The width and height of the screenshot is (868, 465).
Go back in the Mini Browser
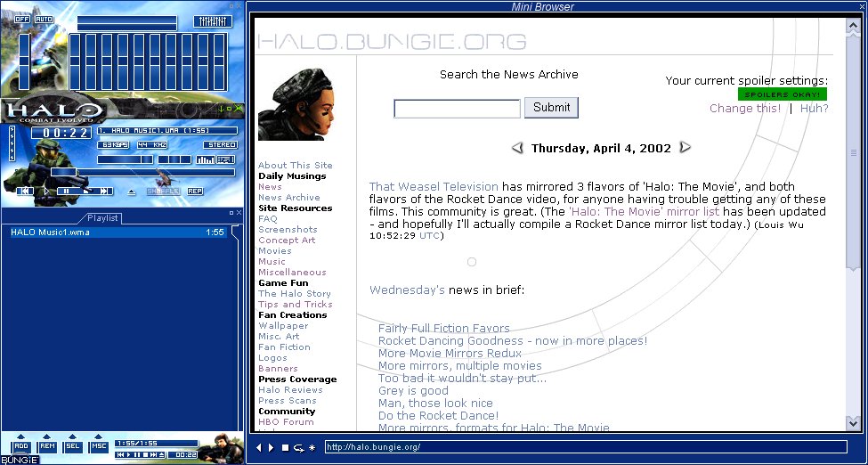258,447
